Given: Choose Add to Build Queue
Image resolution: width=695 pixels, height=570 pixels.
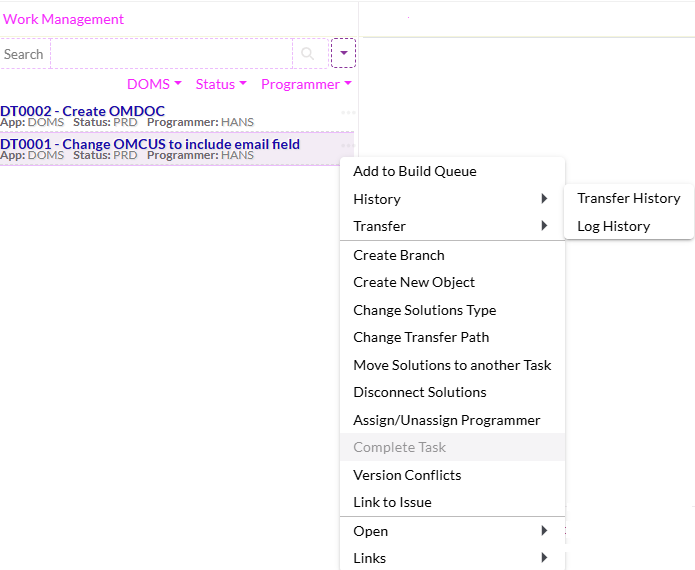Looking at the screenshot, I should pyautogui.click(x=415, y=171).
